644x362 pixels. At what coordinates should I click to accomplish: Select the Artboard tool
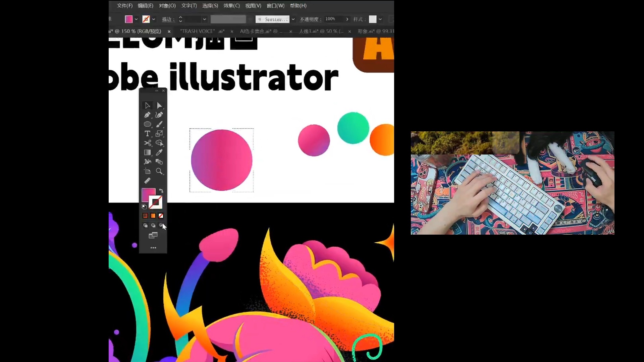tap(147, 171)
